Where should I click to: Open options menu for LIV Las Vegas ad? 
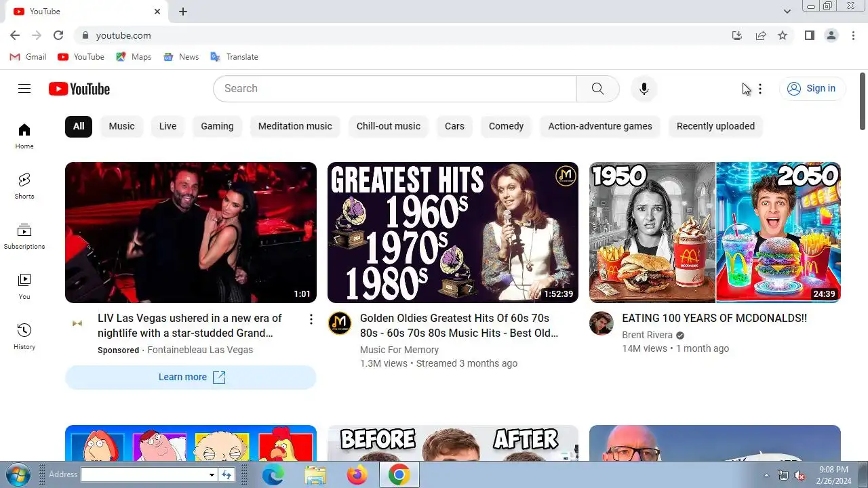311,319
